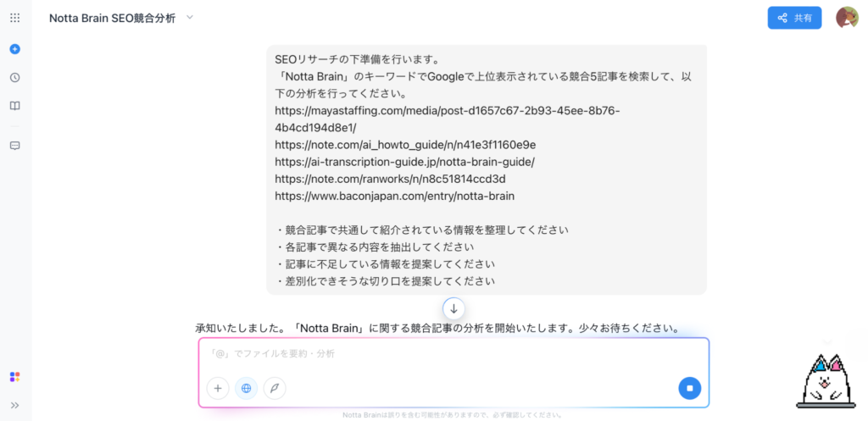The image size is (868, 421).
Task: Jump to latest with the down-arrow button
Action: click(x=453, y=308)
